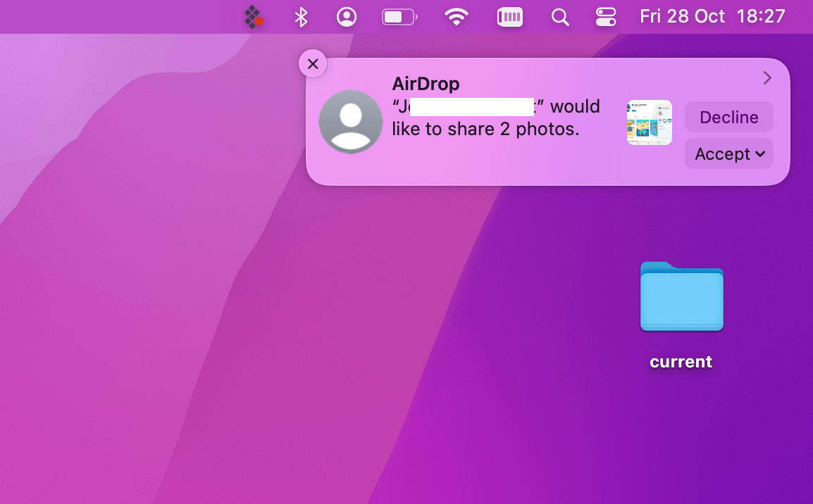This screenshot has height=504, width=813.
Task: Open the Wi-Fi status menu
Action: [456, 17]
